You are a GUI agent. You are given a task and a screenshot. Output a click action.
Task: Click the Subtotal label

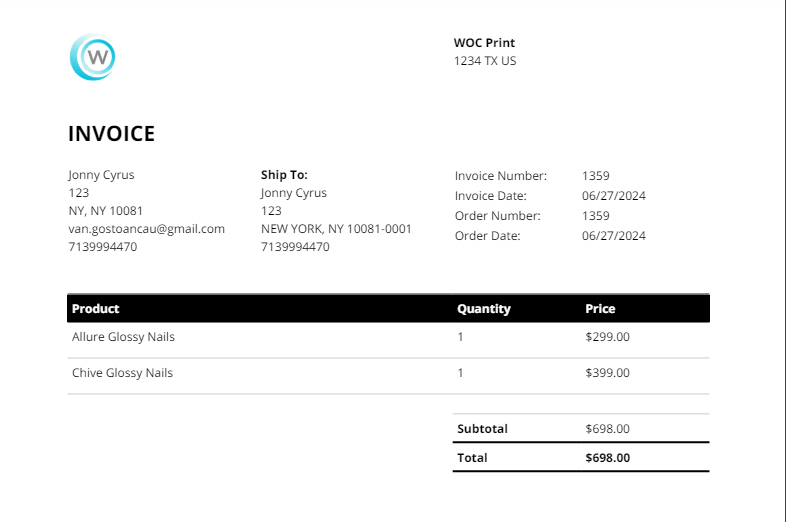pos(482,429)
